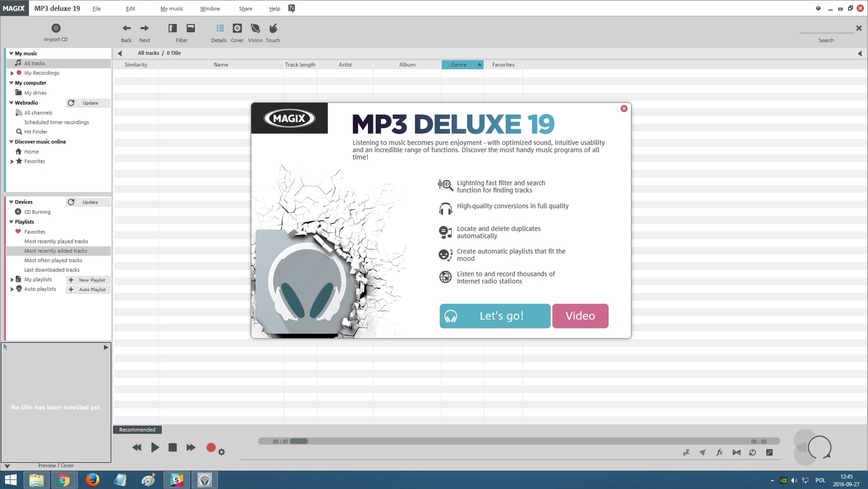The width and height of the screenshot is (868, 489).
Task: Collapse Discover music online section
Action: click(x=11, y=142)
